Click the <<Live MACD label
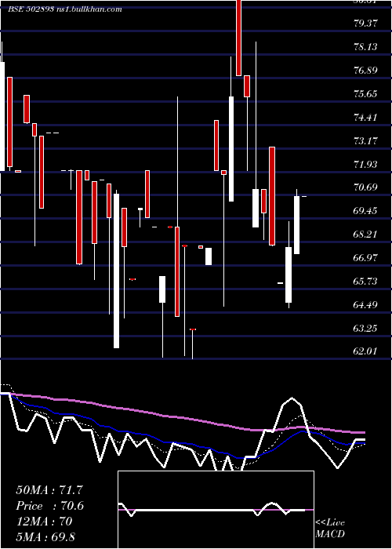The image size is (392, 549). pyautogui.click(x=330, y=528)
